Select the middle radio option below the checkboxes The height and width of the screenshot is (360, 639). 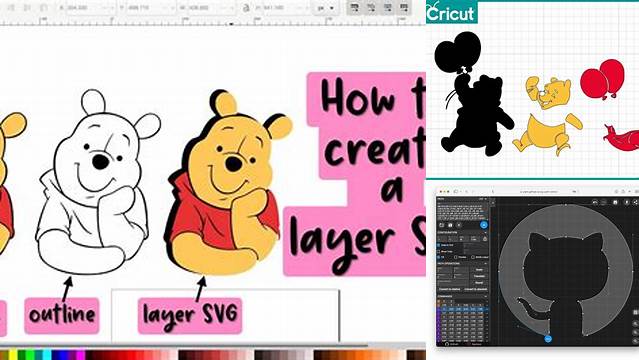[455, 257]
